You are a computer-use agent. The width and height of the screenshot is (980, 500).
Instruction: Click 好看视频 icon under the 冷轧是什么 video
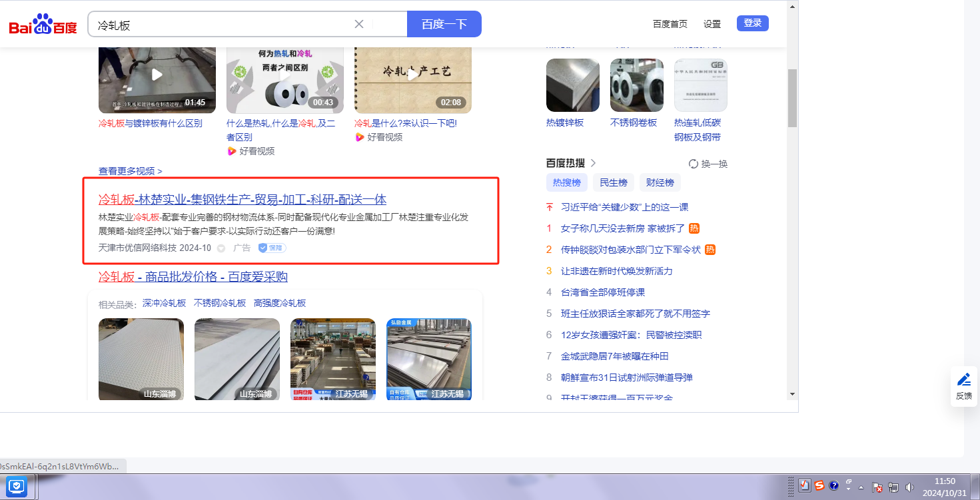(x=360, y=137)
